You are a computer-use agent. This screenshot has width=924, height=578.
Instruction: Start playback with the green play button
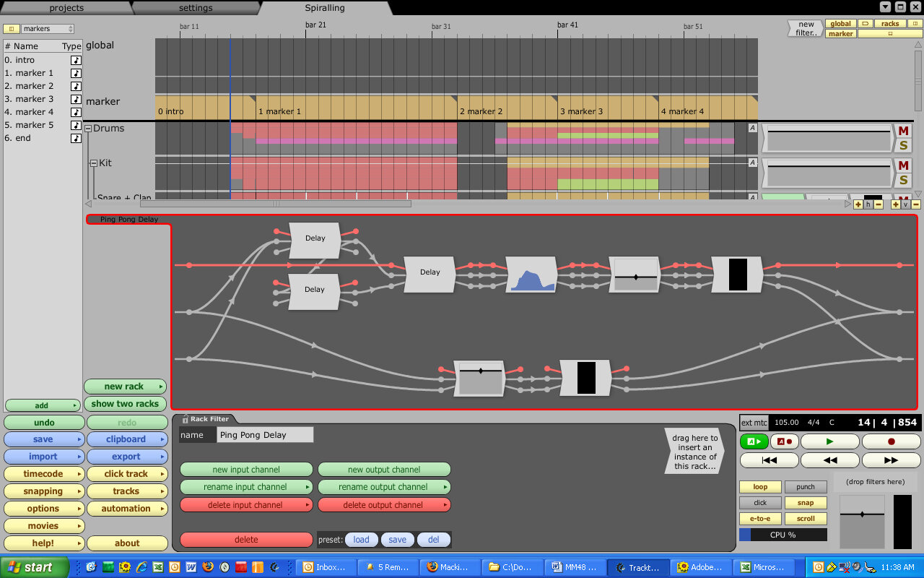[x=829, y=441]
